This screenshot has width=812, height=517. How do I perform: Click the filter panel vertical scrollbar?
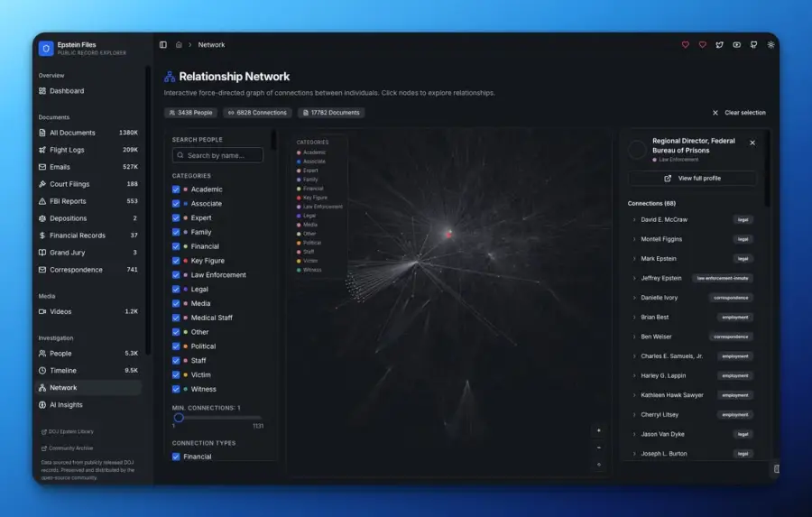pos(273,141)
